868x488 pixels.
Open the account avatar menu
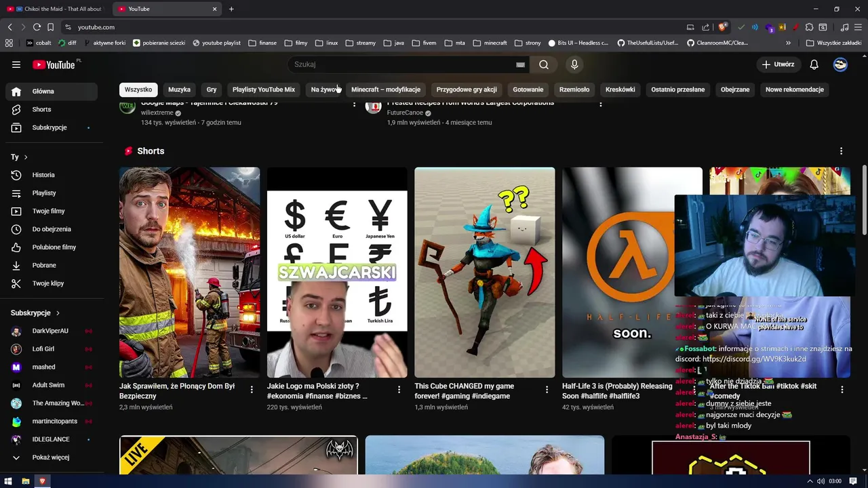840,64
